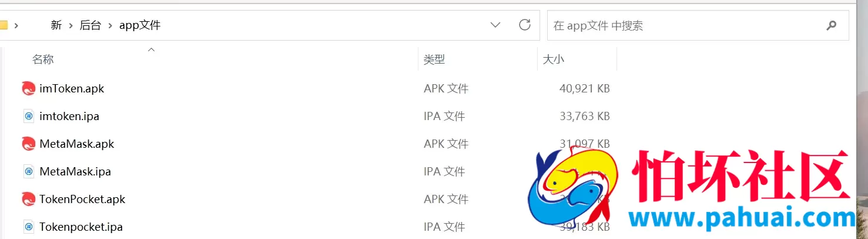The width and height of the screenshot is (868, 239).
Task: Open the address bar history dropdown
Action: (495, 25)
